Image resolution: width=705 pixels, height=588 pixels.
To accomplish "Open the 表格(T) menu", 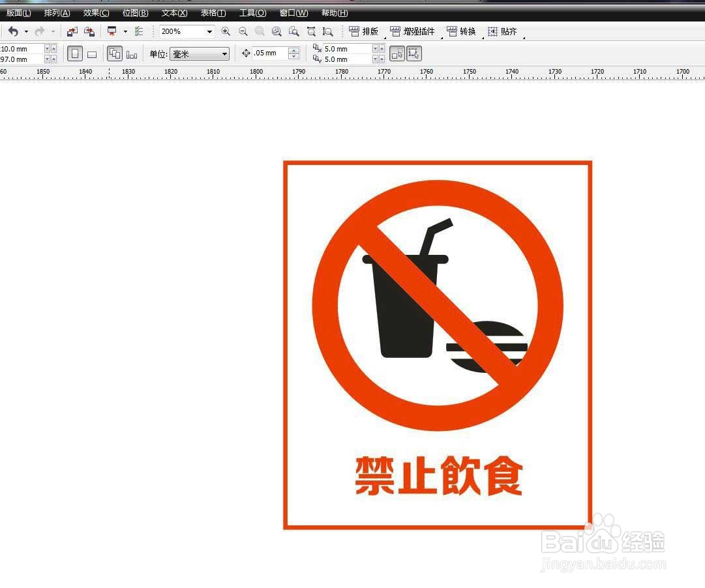I will tap(213, 13).
